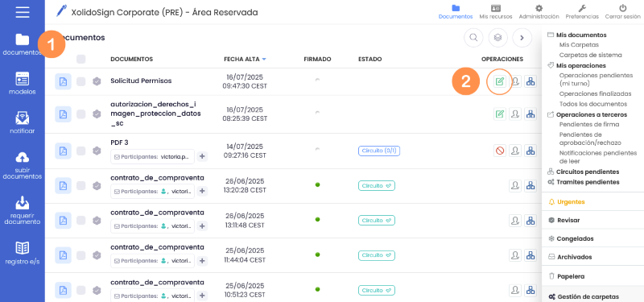Image resolution: width=644 pixels, height=302 pixels.
Task: Expand Participantes box in PDF 3 row
Action: [152, 156]
